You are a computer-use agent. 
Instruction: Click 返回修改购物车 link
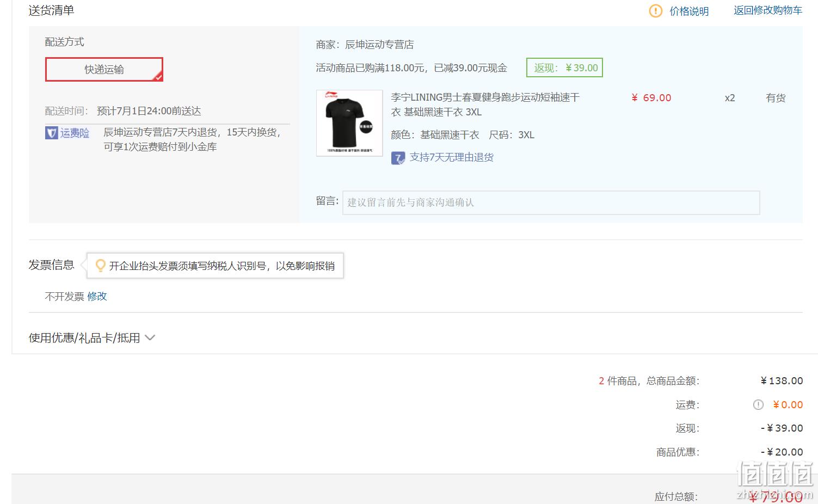(x=768, y=10)
